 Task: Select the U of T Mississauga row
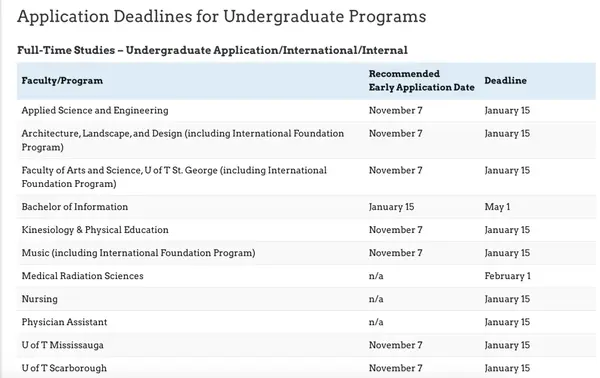click(x=306, y=345)
